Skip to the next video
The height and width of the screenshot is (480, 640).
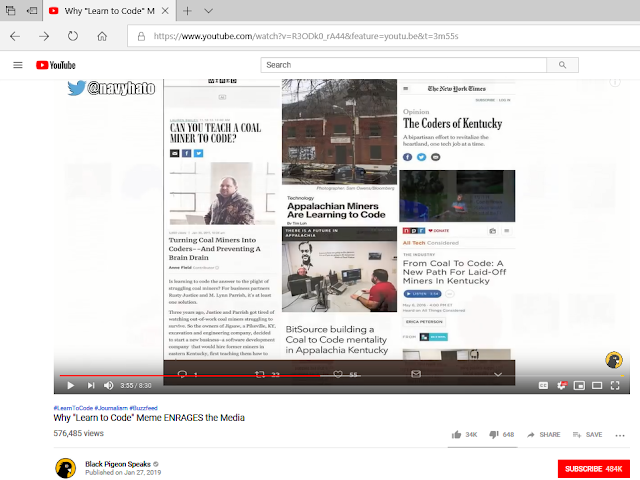[91, 385]
